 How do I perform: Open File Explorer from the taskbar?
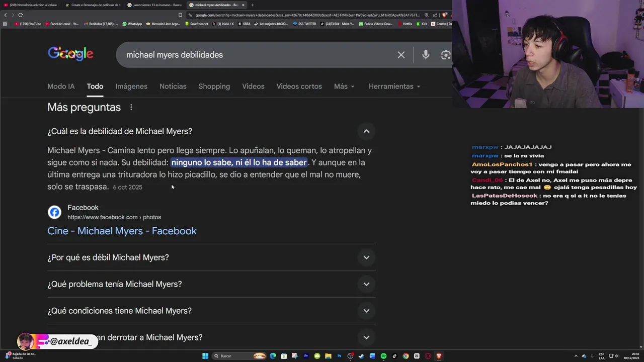click(x=329, y=356)
